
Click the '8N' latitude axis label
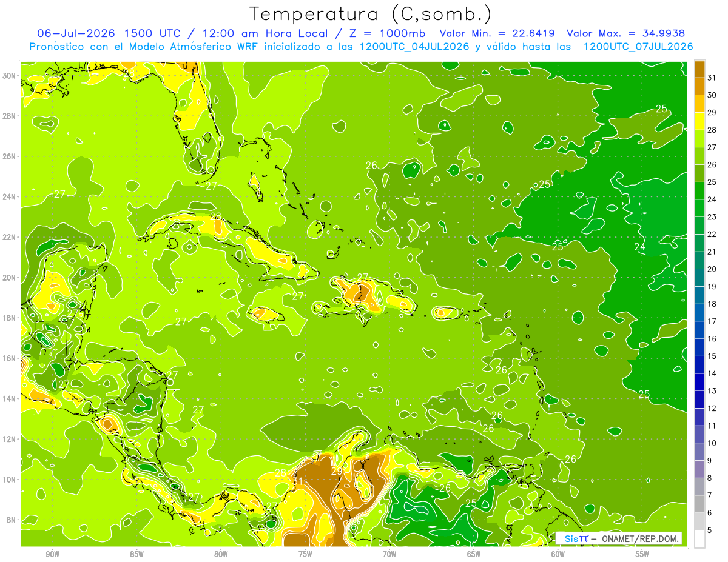(x=11, y=520)
